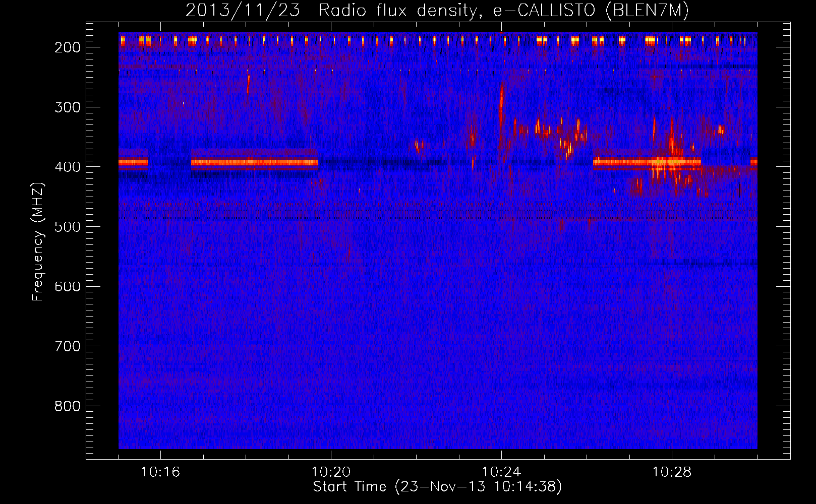816x504 pixels.
Task: Click the bright 400 MHz band between 10:17 and 10:19
Action: point(254,162)
